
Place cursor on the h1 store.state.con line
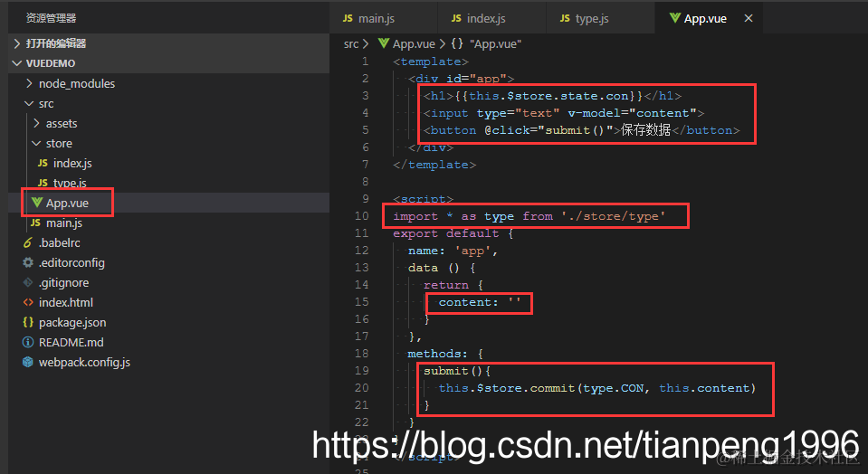click(552, 96)
